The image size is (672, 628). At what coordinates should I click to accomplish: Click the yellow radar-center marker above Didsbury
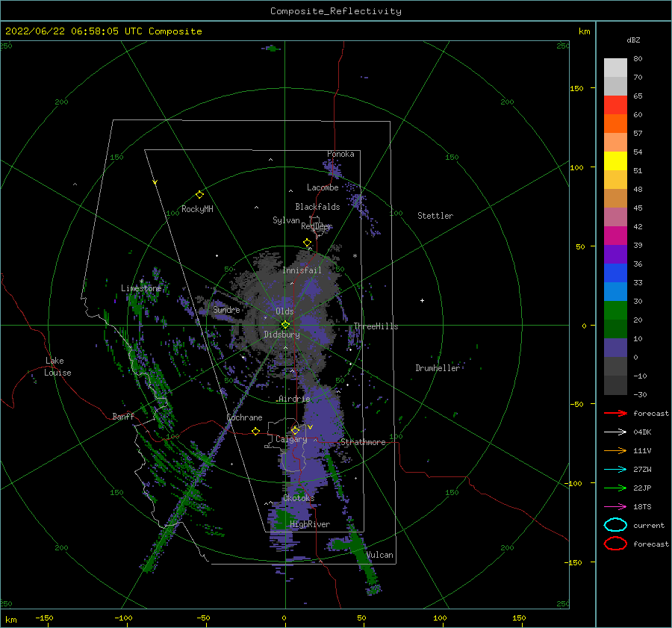[x=285, y=325]
